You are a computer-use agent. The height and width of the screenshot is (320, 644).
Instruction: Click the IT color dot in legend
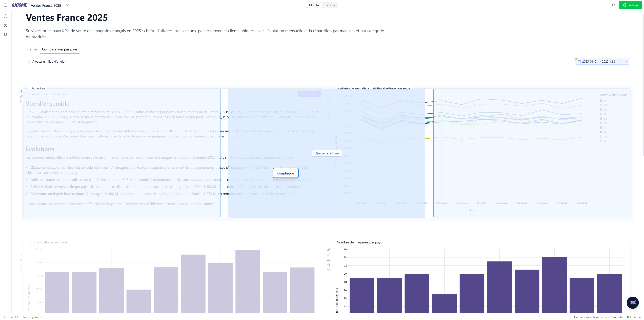[601, 141]
